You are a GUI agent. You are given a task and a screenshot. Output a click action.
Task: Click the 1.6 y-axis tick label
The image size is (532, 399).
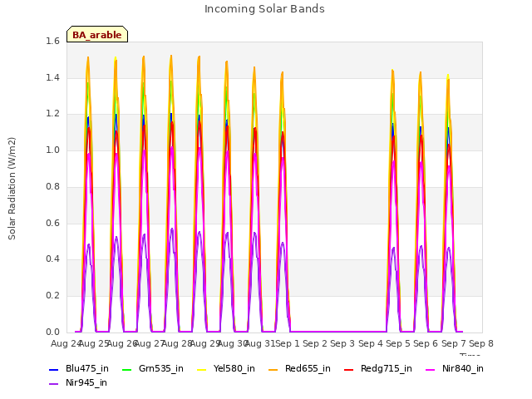[52, 41]
